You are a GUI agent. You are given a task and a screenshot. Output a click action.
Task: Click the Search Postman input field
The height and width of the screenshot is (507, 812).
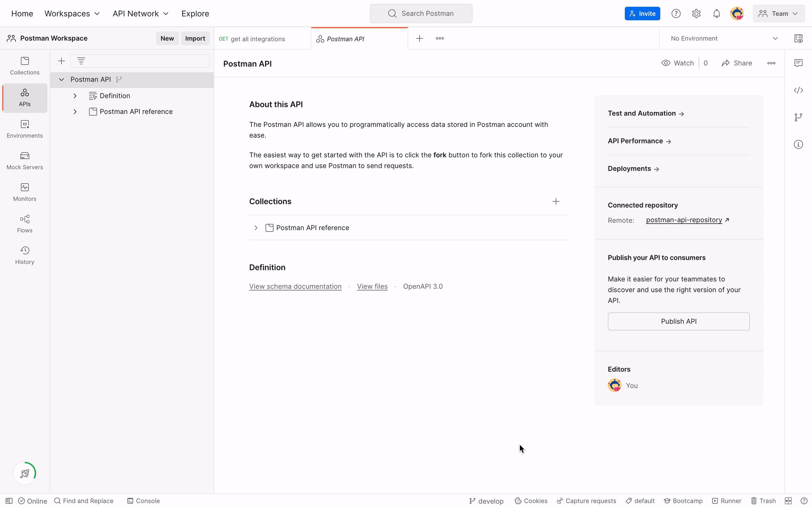point(422,13)
